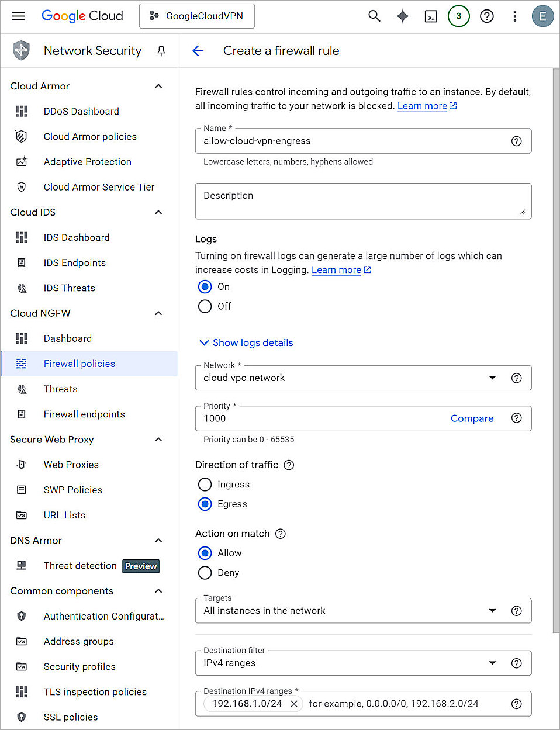Open Firewall policies page

79,364
